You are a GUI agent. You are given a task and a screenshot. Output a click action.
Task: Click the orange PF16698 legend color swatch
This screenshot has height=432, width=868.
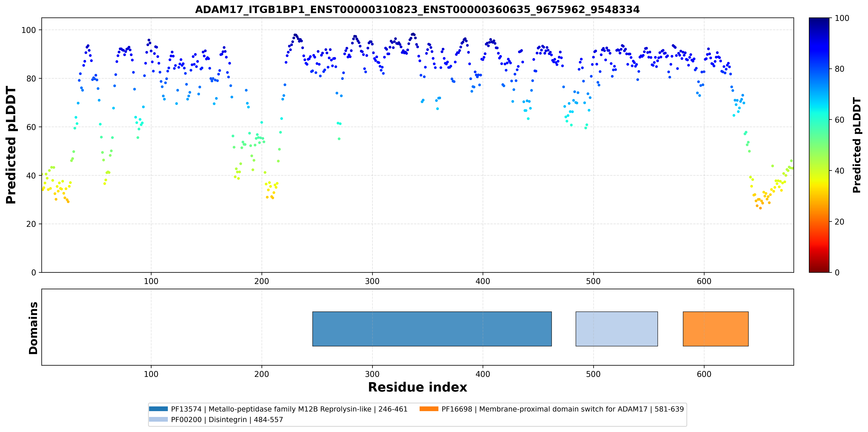click(x=429, y=409)
